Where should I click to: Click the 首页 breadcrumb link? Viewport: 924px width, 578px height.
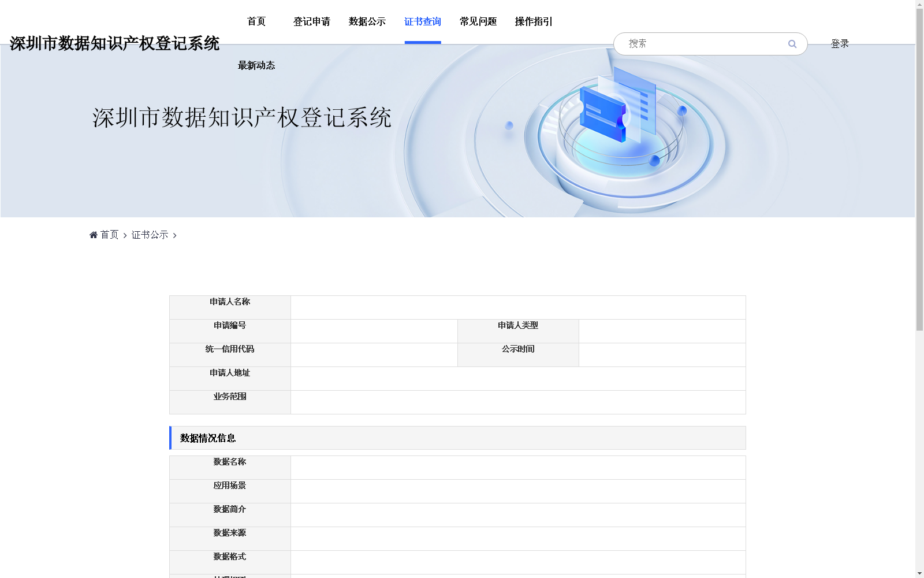pos(109,235)
